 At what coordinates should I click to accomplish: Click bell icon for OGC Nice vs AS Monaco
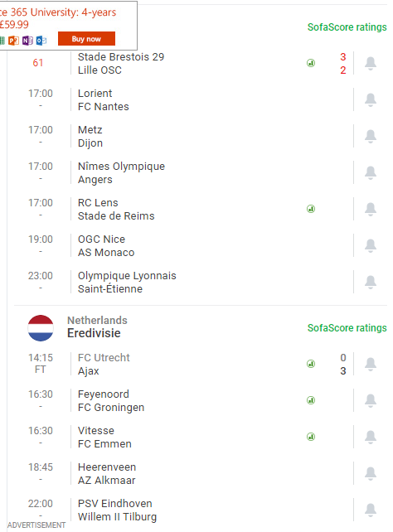[371, 245]
